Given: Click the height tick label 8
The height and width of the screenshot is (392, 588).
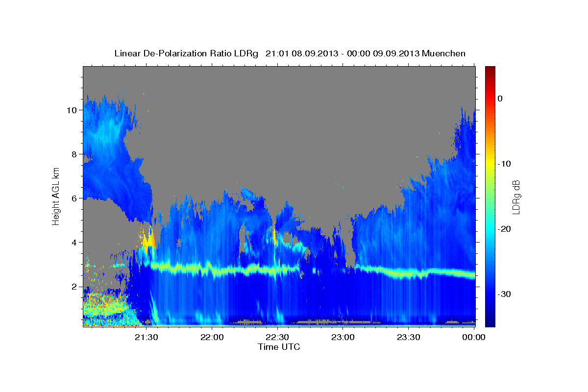Looking at the screenshot, I should (x=74, y=154).
